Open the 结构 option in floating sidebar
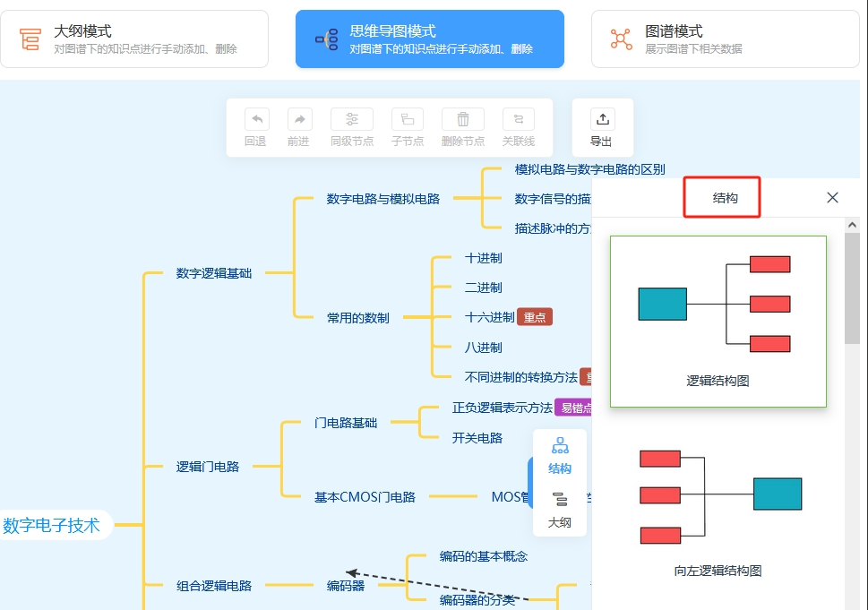868x610 pixels. click(x=560, y=455)
